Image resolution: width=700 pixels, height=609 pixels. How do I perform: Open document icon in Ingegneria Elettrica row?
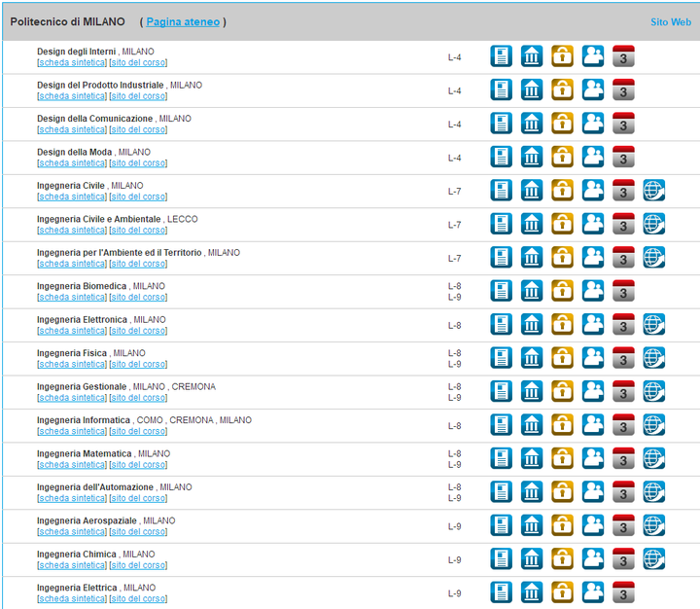click(x=501, y=592)
